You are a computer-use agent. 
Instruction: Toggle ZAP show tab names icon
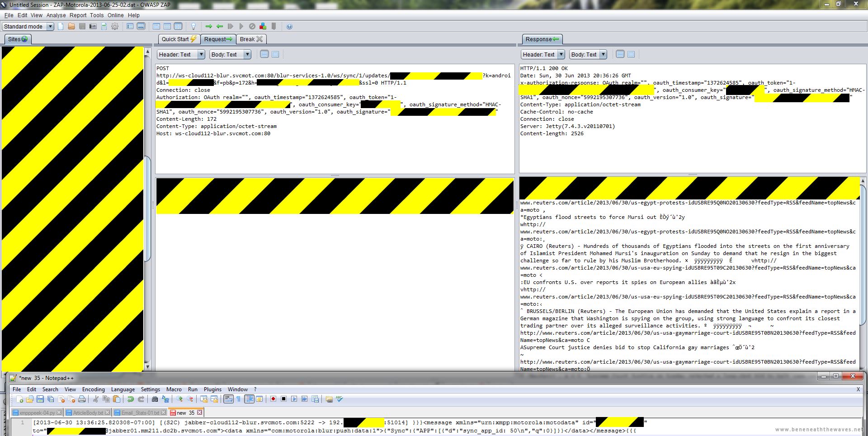pos(130,26)
